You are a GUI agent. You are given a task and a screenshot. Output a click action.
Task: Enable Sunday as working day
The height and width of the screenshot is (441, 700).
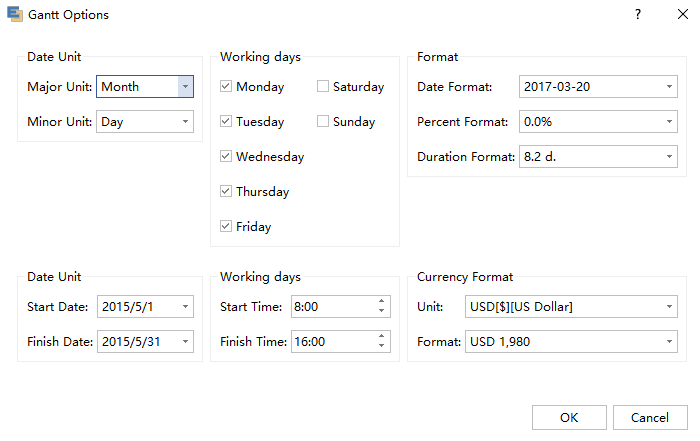tap(323, 122)
